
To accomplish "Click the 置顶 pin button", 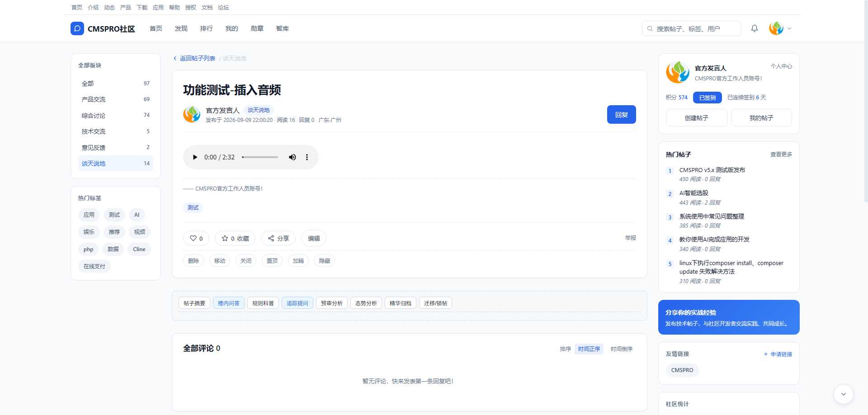I will pos(272,261).
